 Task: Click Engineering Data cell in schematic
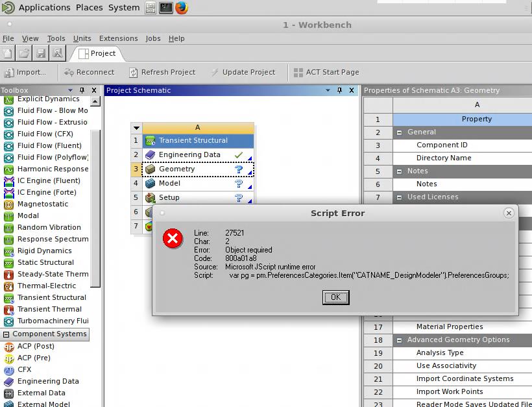(x=198, y=154)
